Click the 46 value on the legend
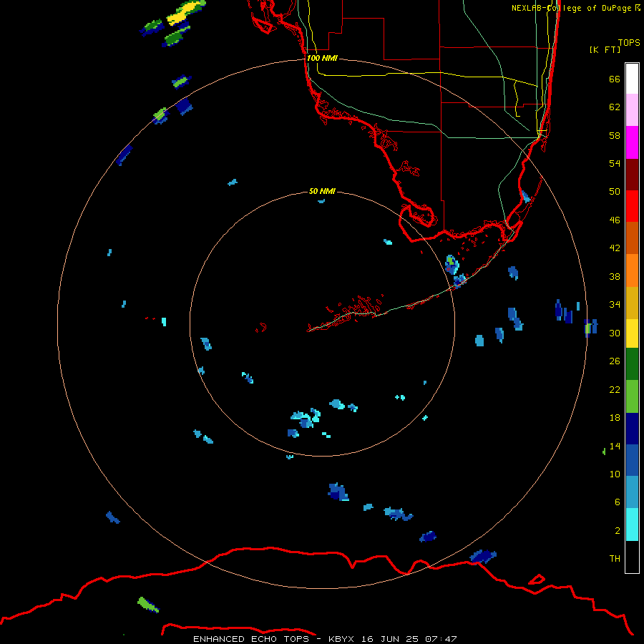 (615, 220)
